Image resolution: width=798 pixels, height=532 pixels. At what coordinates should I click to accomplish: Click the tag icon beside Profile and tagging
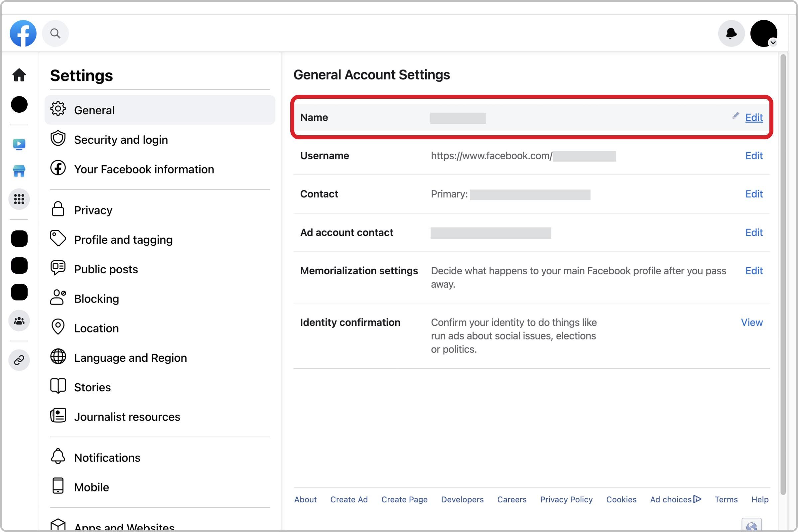(58, 238)
